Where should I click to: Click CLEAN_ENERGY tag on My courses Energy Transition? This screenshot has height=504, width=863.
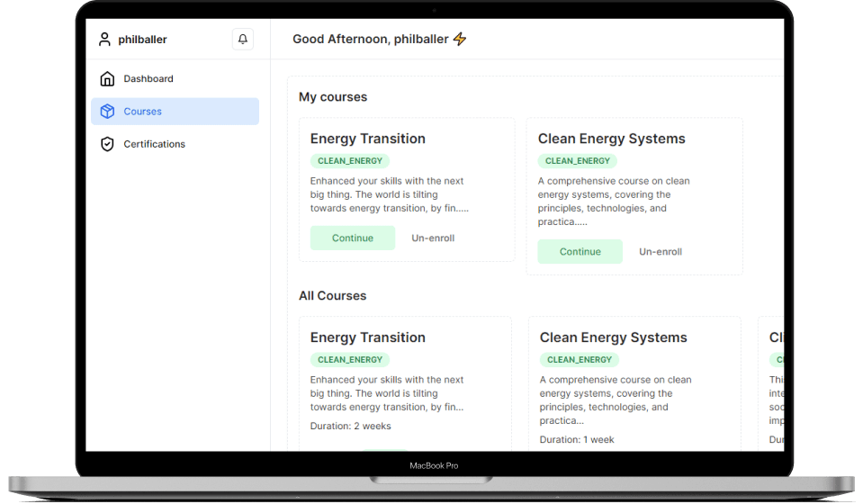point(350,161)
